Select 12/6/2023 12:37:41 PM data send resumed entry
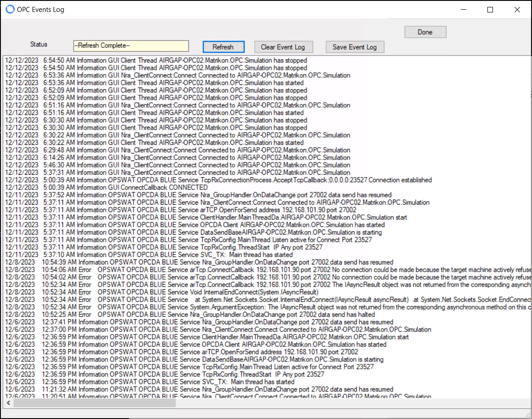 [x=200, y=322]
